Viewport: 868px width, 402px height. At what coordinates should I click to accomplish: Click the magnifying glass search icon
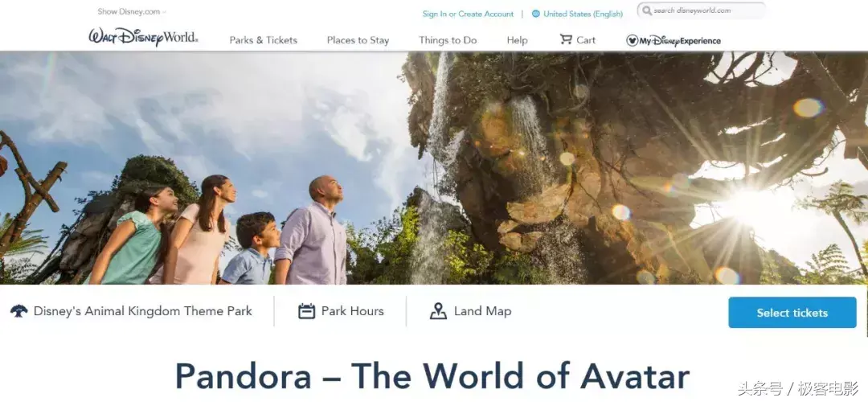click(646, 10)
